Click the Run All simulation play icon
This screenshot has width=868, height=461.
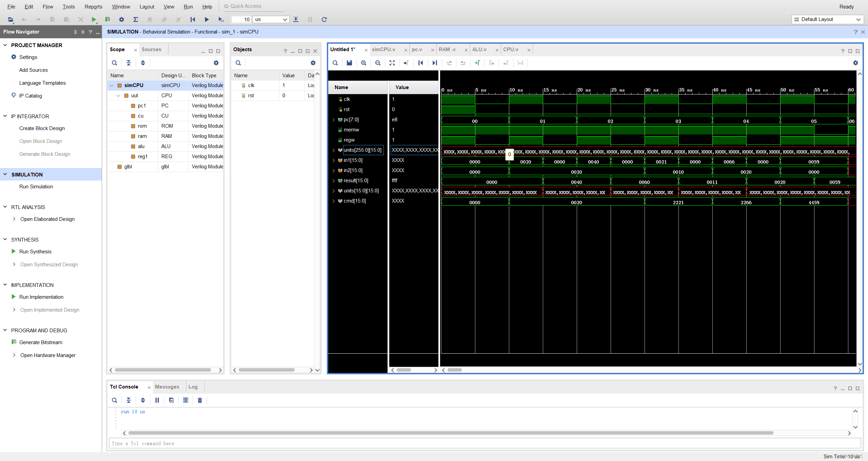click(206, 20)
